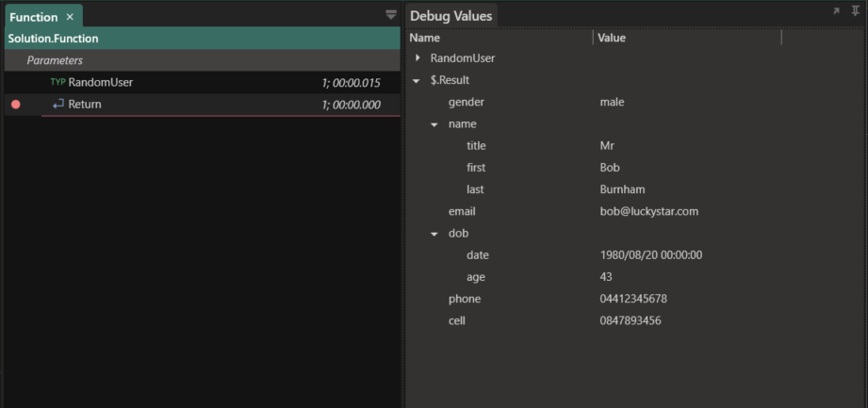Select the Return step icon
Image resolution: width=868 pixels, height=408 pixels.
[x=58, y=104]
